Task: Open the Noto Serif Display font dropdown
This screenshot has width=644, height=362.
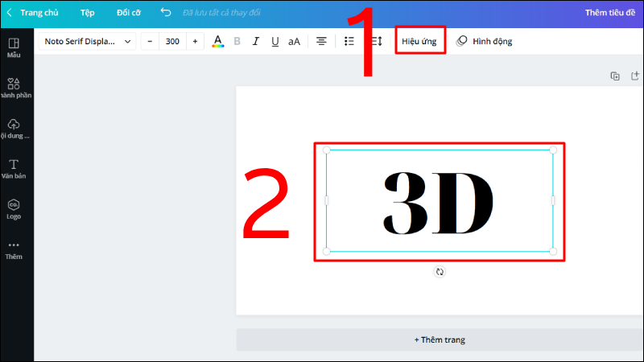Action: [x=88, y=41]
